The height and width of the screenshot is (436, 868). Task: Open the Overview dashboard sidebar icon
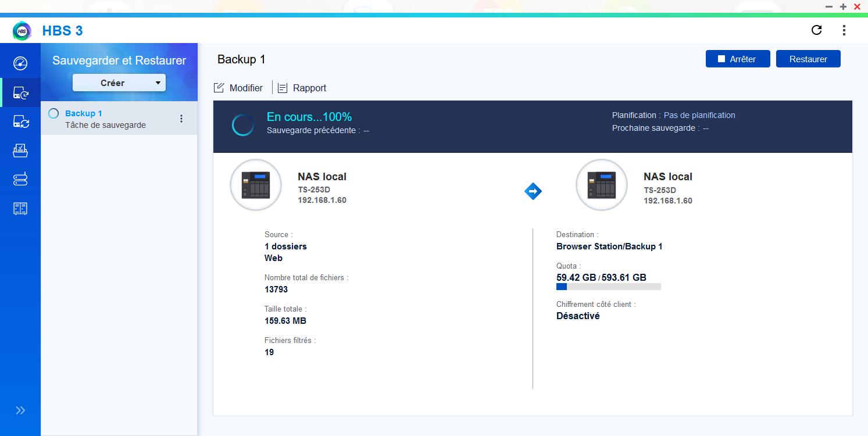coord(20,63)
